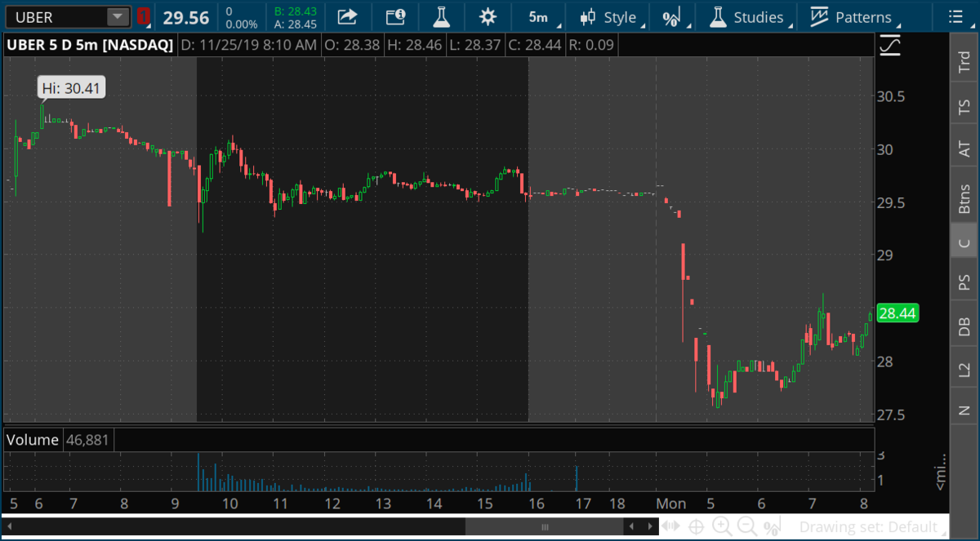Open the symbol selector dropdown arrow
Viewport: 980px width, 541px height.
[118, 17]
